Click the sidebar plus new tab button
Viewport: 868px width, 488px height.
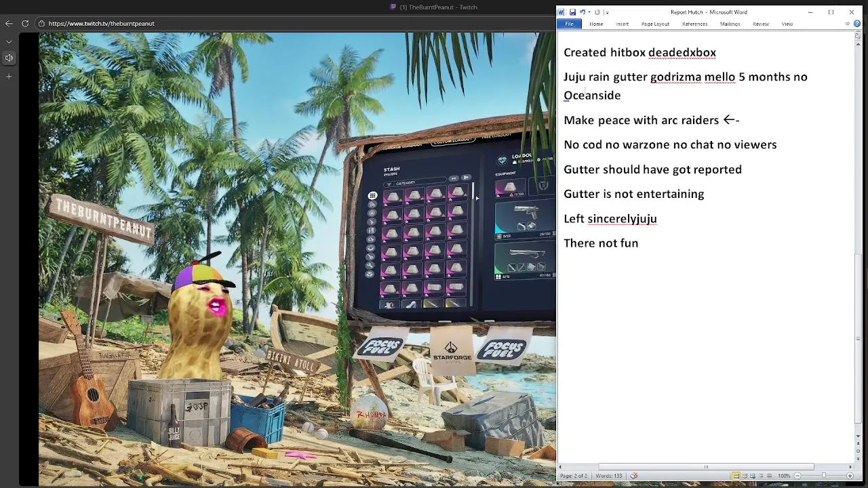point(9,76)
